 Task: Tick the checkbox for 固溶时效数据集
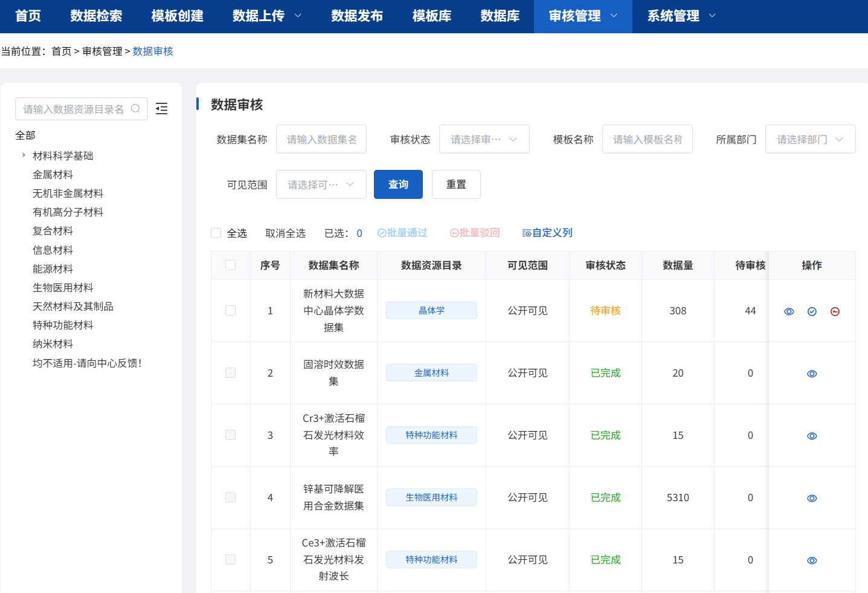(x=230, y=373)
